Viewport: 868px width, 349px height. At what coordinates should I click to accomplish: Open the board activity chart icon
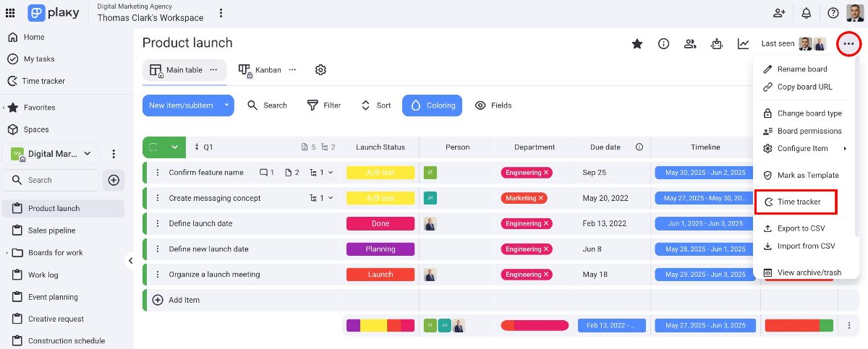pyautogui.click(x=744, y=44)
